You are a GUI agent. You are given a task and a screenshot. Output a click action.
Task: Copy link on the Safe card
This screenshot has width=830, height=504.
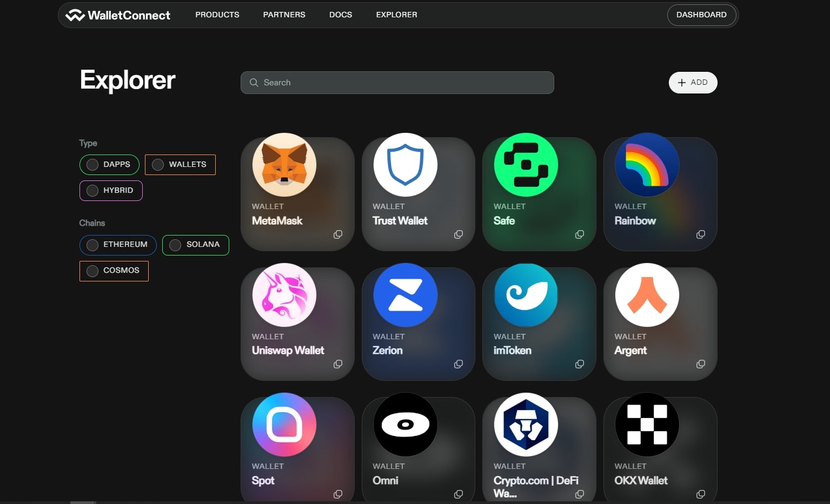(x=580, y=234)
